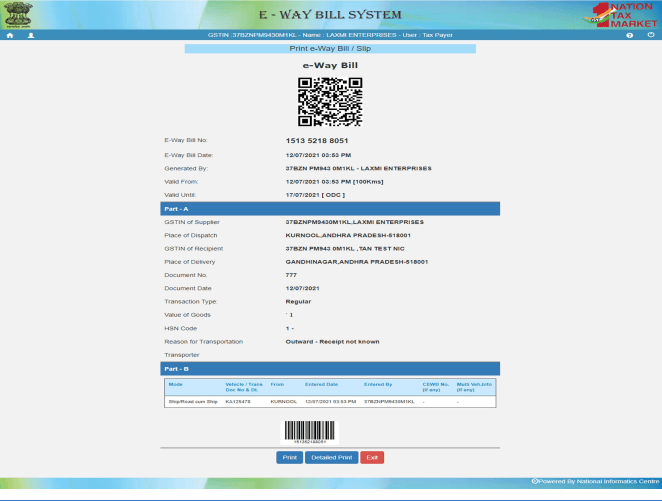Go to the home icon
Viewport: 662px width, 501px height.
click(10, 35)
